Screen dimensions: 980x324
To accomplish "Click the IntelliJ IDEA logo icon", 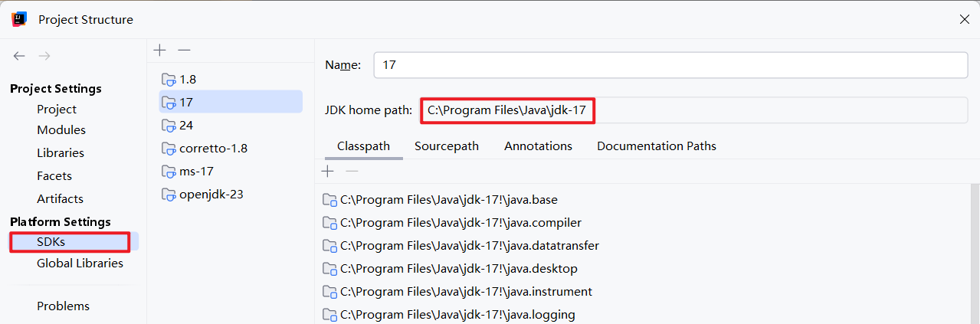I will (19, 19).
